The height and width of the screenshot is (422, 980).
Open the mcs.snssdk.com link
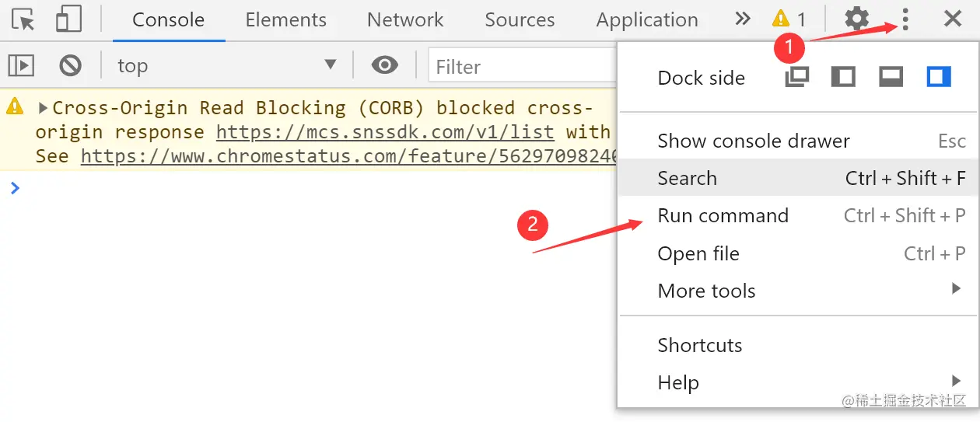(x=385, y=132)
